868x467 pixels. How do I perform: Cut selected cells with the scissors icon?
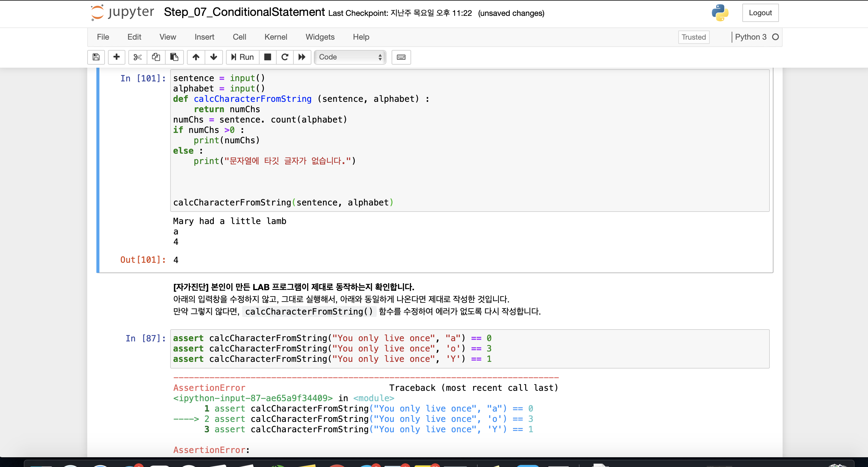(138, 57)
